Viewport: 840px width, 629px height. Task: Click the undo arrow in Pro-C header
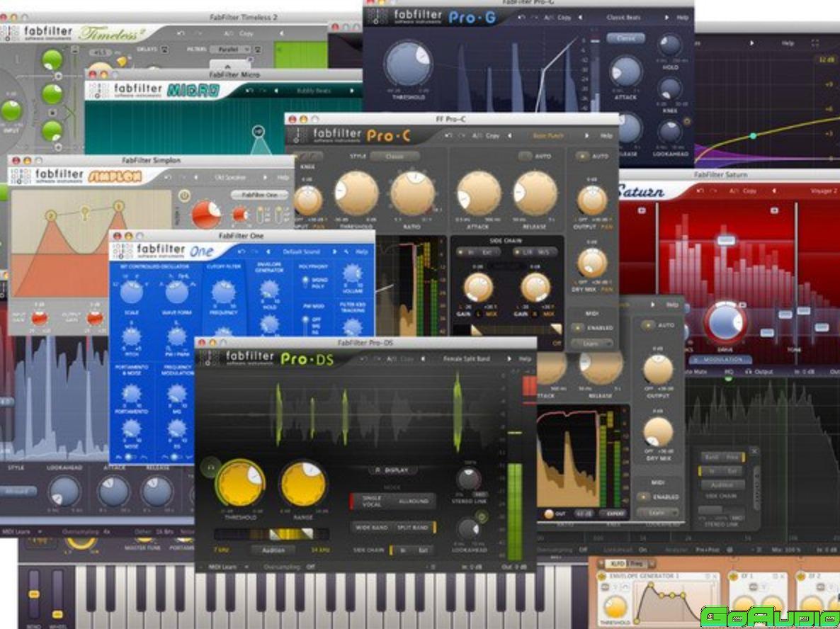(x=448, y=136)
